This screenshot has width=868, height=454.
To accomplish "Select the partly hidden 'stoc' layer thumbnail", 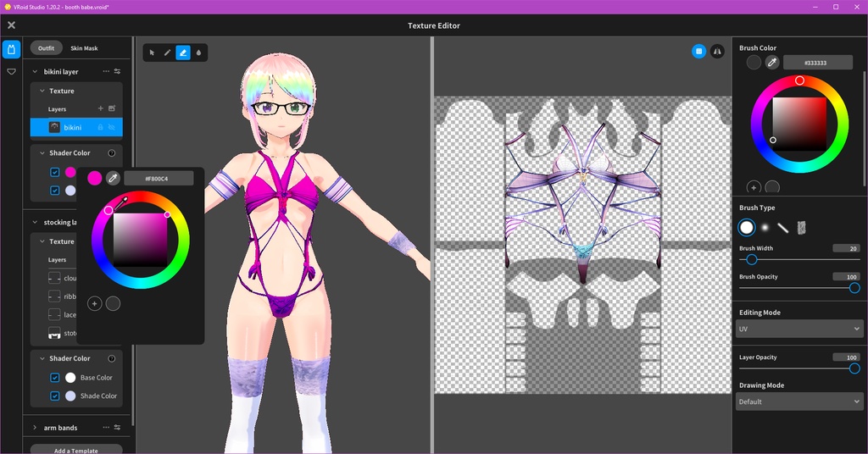I will [x=54, y=333].
